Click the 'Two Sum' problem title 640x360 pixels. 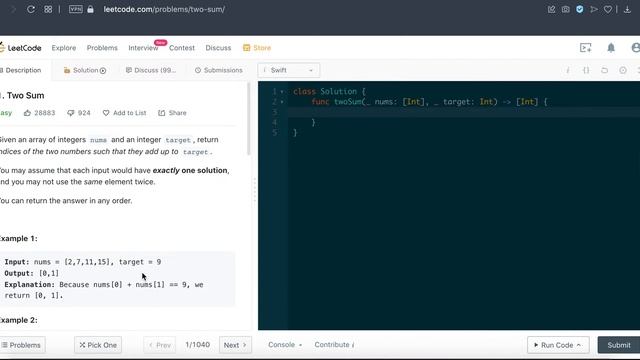25,96
